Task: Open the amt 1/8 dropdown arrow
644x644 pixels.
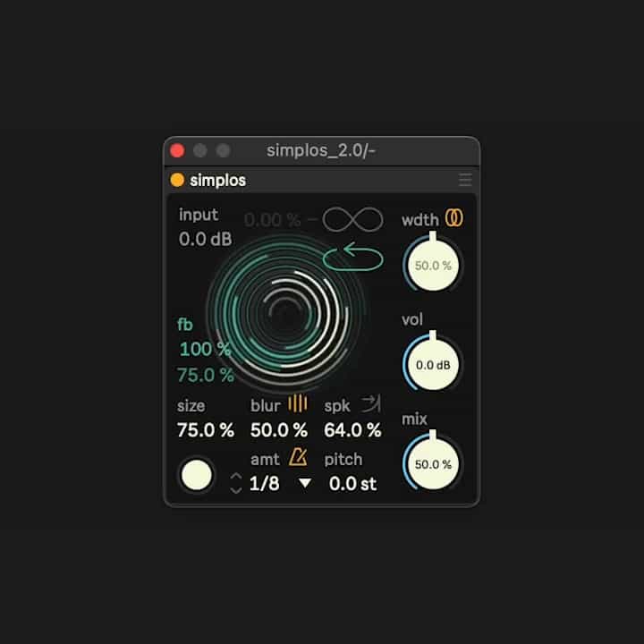Action: pyautogui.click(x=306, y=483)
